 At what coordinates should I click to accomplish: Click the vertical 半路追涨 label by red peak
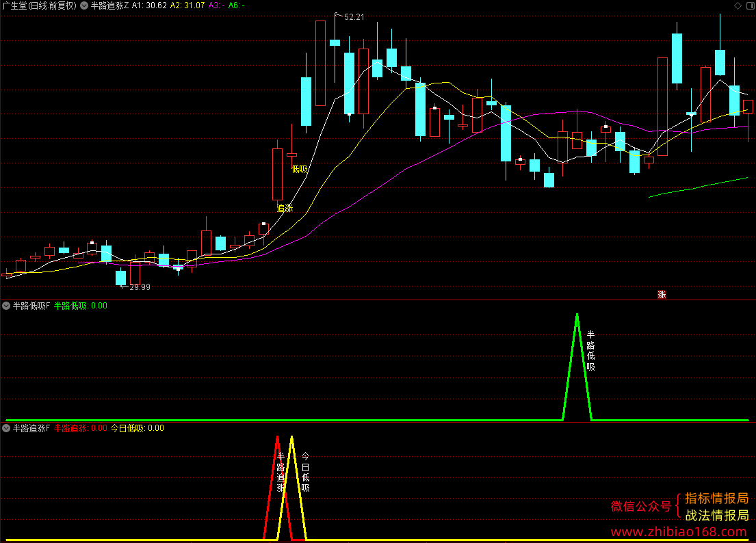pos(281,472)
